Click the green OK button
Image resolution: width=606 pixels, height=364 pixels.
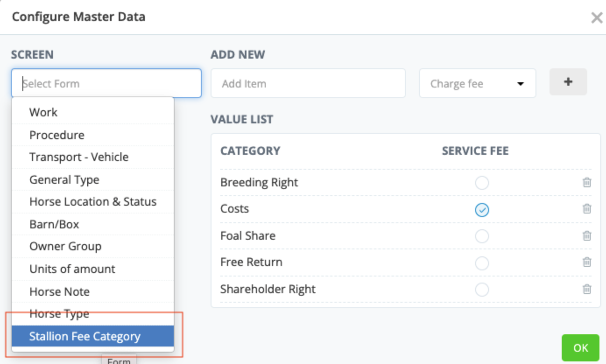[580, 348]
